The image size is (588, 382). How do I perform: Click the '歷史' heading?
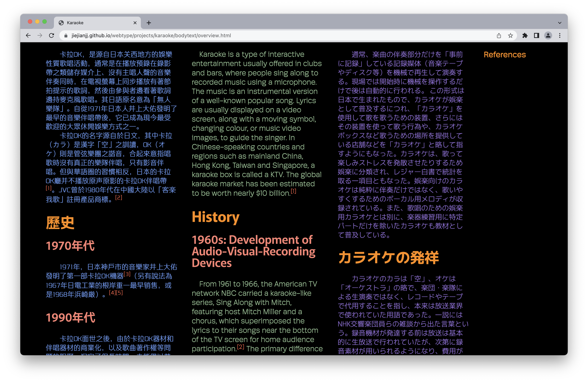pos(60,223)
